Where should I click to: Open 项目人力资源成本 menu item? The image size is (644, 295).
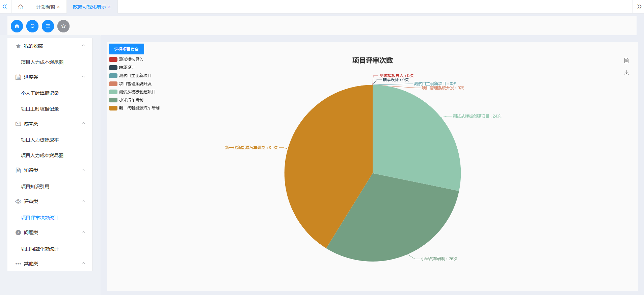pyautogui.click(x=40, y=140)
